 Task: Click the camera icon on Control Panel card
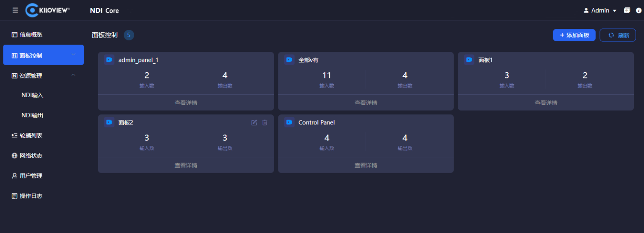tap(289, 122)
